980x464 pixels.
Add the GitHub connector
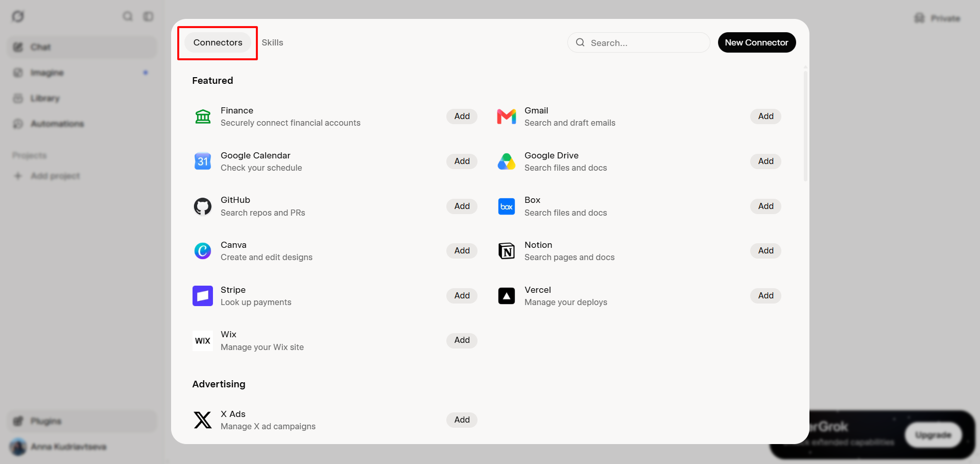(x=462, y=206)
